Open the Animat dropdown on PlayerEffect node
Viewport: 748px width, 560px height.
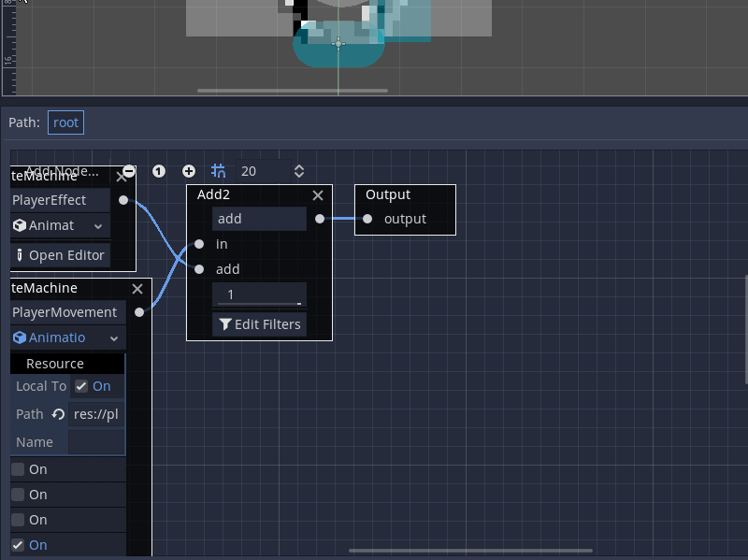(x=97, y=225)
